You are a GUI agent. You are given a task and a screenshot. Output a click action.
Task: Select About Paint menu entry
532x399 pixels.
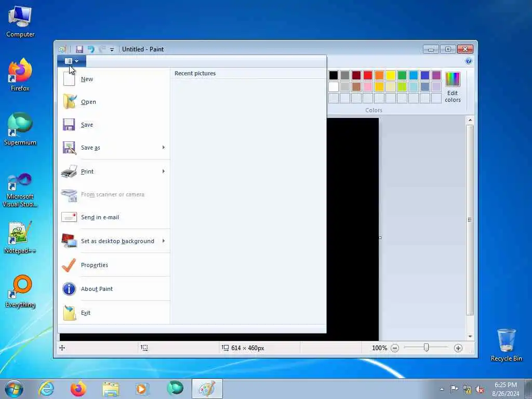[114, 289]
